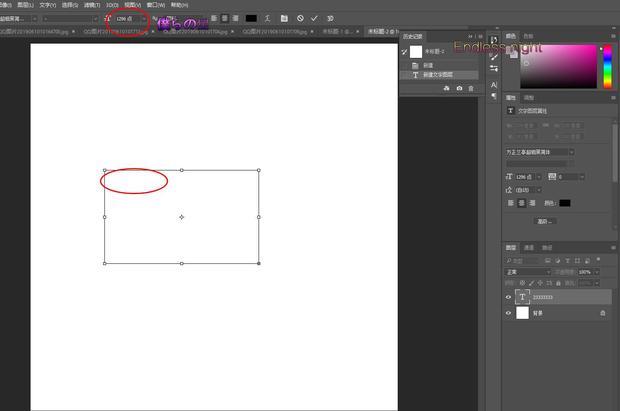Switch to the 通道 (Channels) tab
Viewport: 620px width, 411px height.
[x=529, y=247]
